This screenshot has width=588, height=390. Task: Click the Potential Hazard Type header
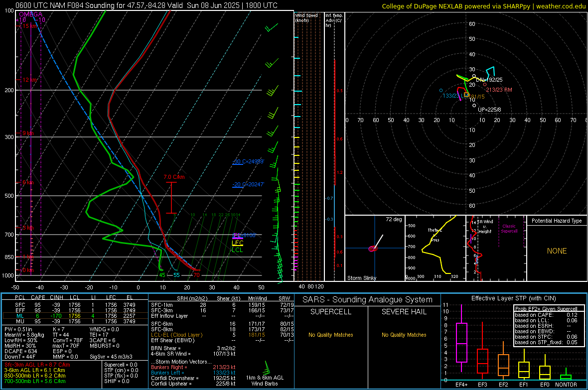557,221
